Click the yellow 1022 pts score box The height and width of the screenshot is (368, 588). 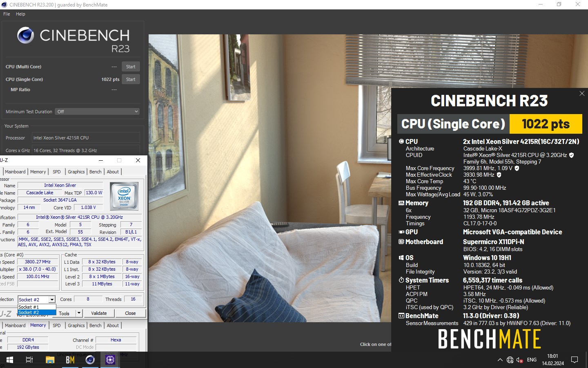[x=546, y=124]
